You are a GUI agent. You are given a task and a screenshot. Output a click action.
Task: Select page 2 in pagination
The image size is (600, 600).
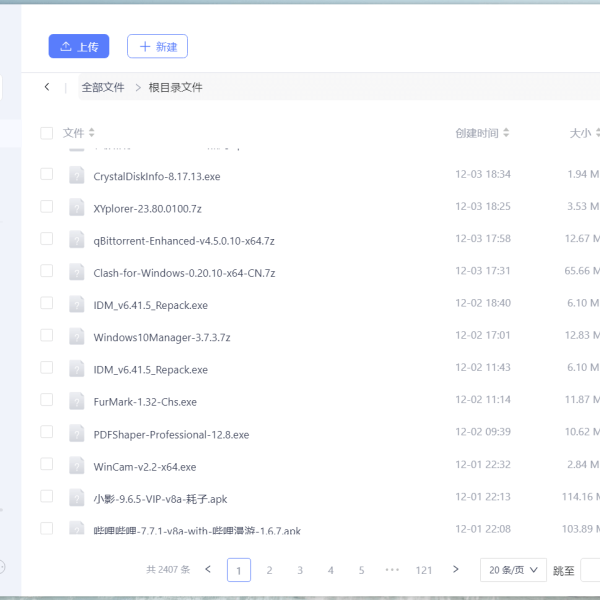pos(269,570)
